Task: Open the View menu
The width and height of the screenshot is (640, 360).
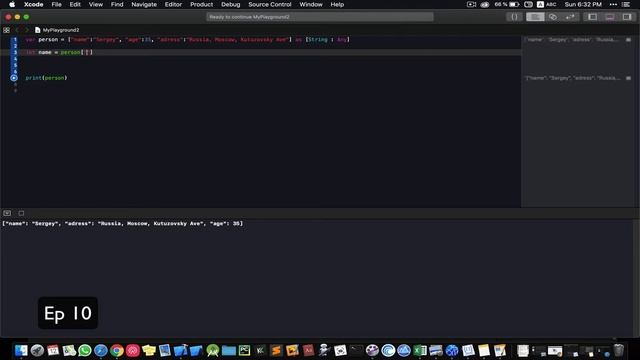Action: (96, 4)
